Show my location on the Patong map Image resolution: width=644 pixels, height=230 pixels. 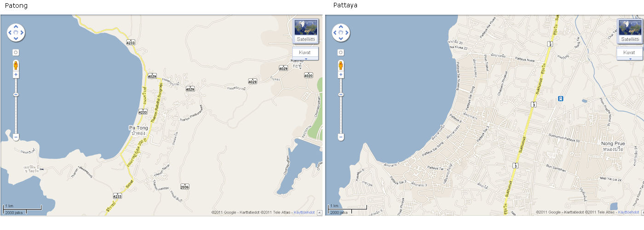pyautogui.click(x=16, y=52)
